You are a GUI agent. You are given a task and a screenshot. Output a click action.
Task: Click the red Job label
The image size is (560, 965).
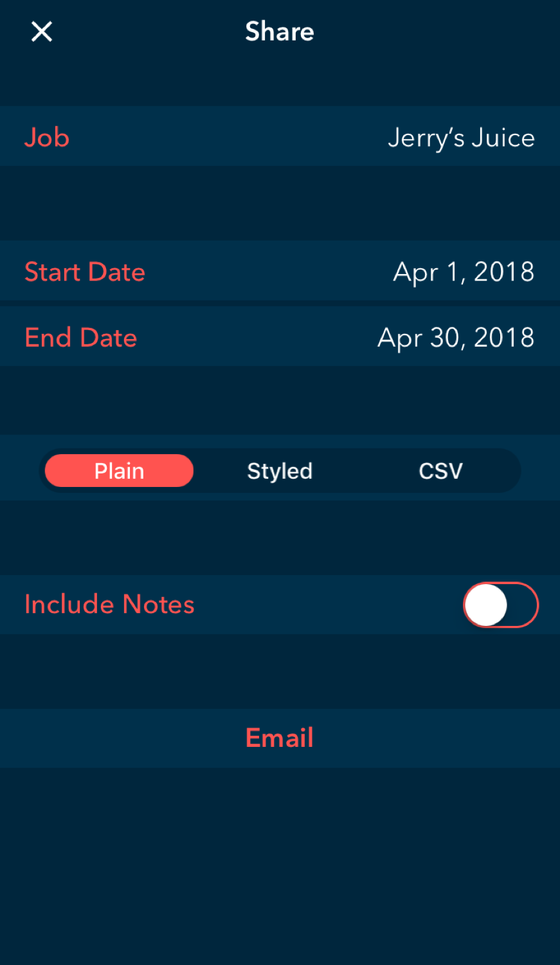(x=47, y=138)
